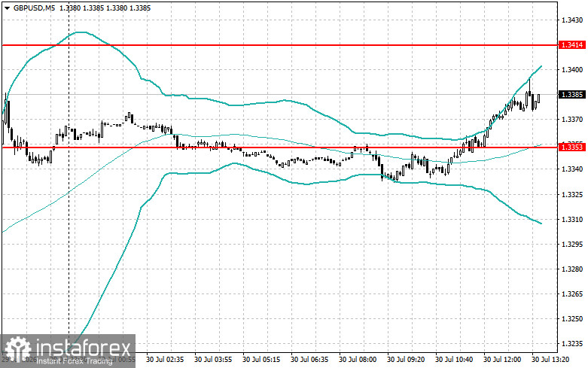Click the 1.3340 price axis value
Viewport: 588px width, 368px height.
tap(572, 169)
